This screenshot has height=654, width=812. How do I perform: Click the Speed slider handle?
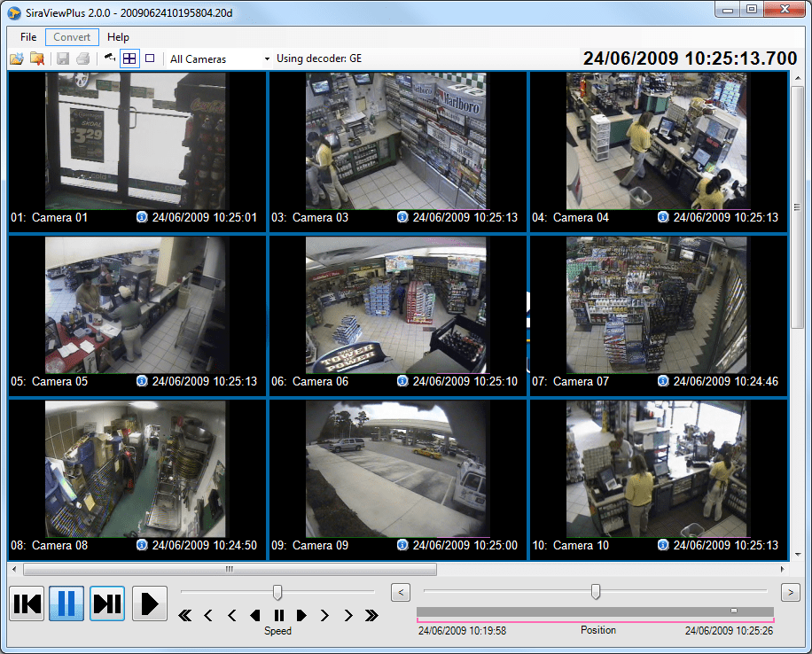pyautogui.click(x=277, y=592)
